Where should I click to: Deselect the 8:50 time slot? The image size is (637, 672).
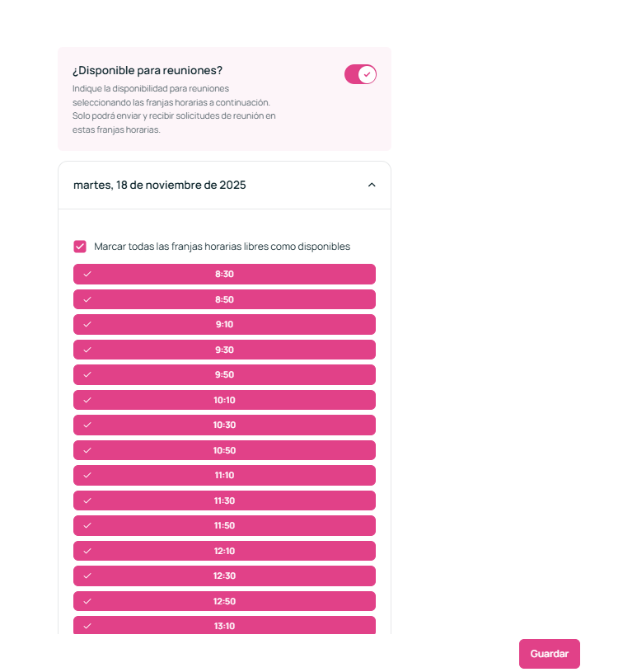(224, 299)
